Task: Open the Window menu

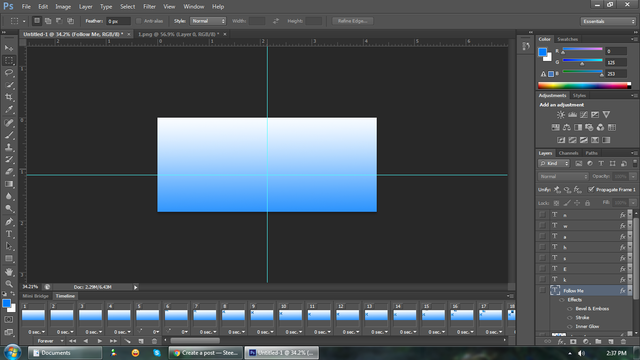Action: click(193, 7)
